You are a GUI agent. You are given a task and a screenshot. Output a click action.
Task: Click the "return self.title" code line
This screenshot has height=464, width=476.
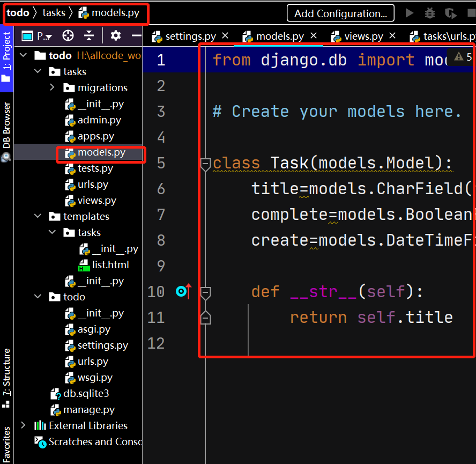[371, 318]
